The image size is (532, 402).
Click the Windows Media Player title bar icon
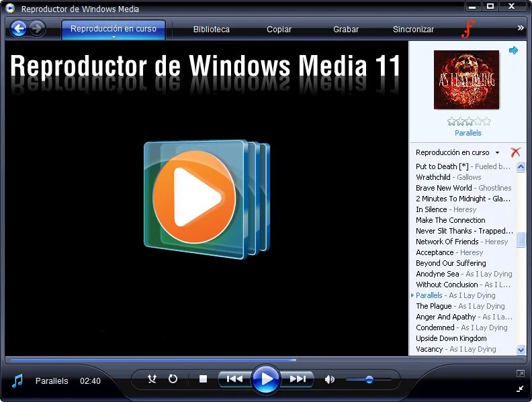pyautogui.click(x=10, y=8)
